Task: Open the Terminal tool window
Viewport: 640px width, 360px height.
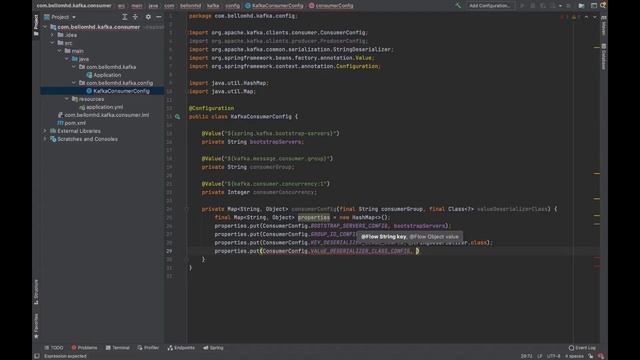Action: click(118, 348)
